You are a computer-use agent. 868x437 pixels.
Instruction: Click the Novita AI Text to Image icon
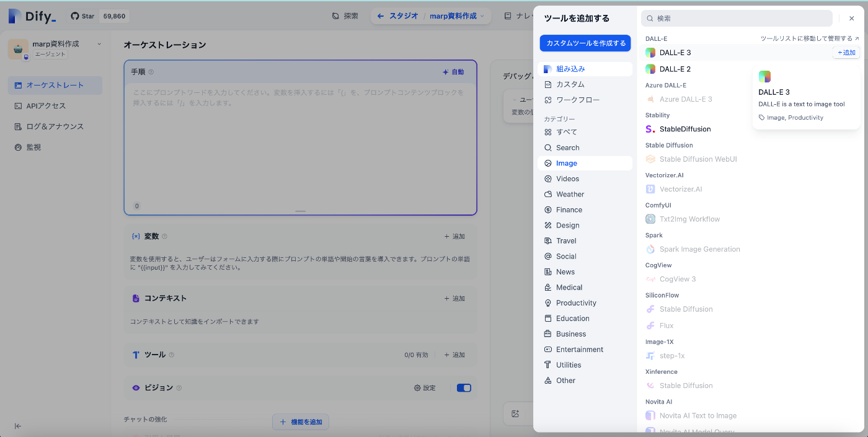tap(650, 416)
